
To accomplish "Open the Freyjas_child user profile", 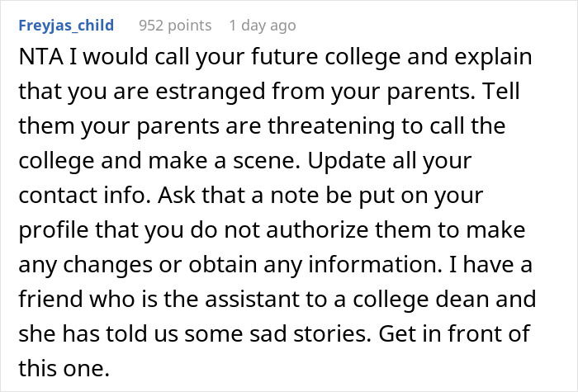I will click(x=68, y=26).
